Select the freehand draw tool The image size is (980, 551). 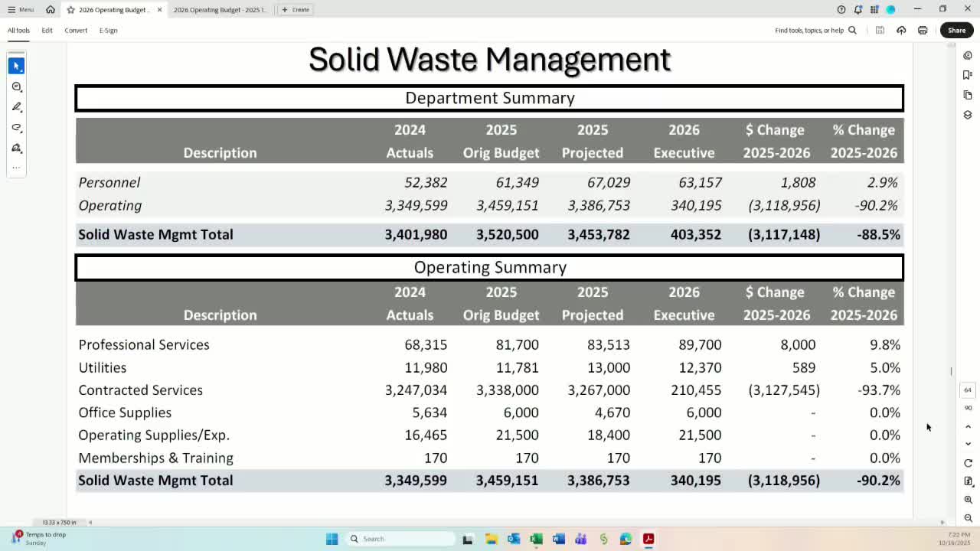(16, 128)
